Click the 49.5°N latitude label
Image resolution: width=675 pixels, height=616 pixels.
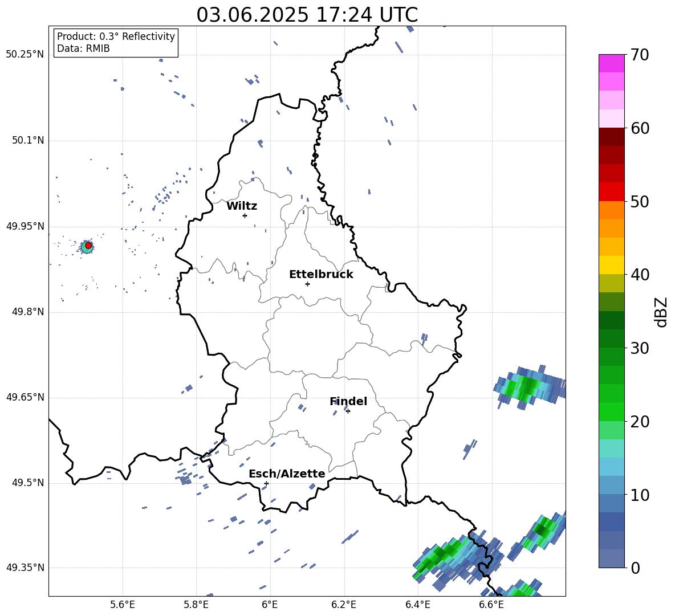pos(27,483)
